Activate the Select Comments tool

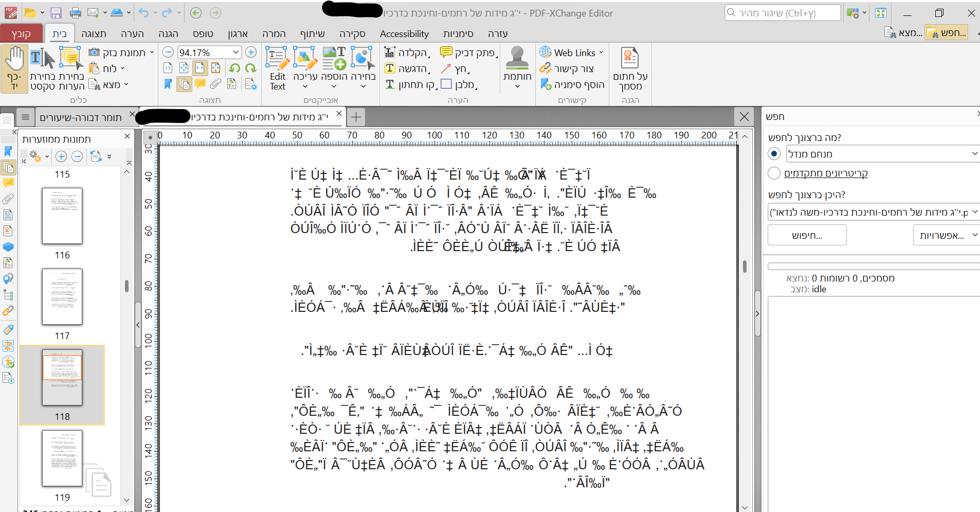pyautogui.click(x=71, y=68)
